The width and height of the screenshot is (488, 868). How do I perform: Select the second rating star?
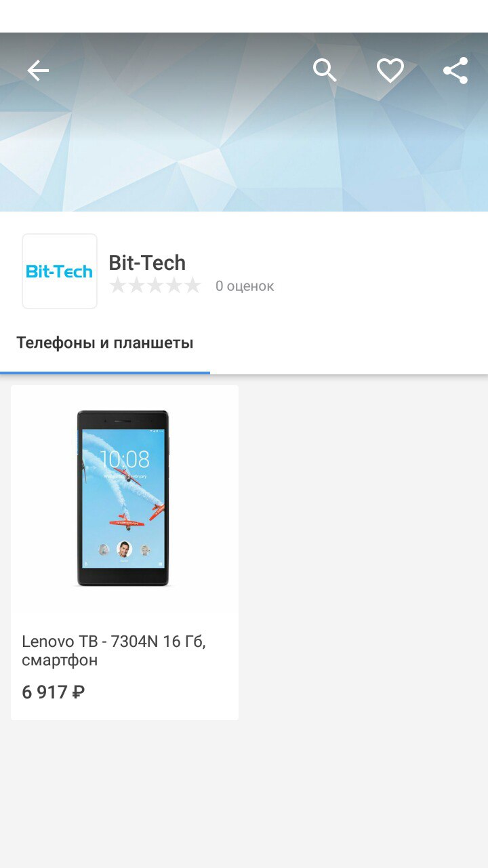pos(137,285)
